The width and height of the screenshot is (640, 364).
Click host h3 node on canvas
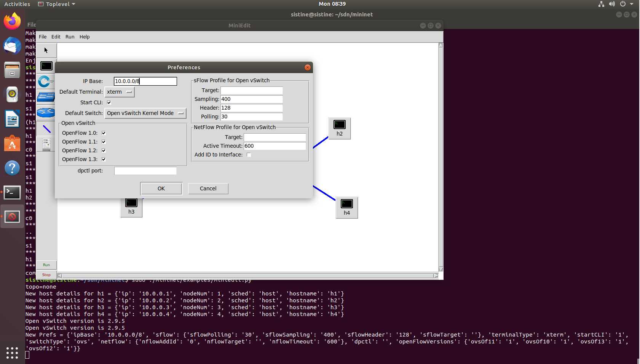coord(131,208)
